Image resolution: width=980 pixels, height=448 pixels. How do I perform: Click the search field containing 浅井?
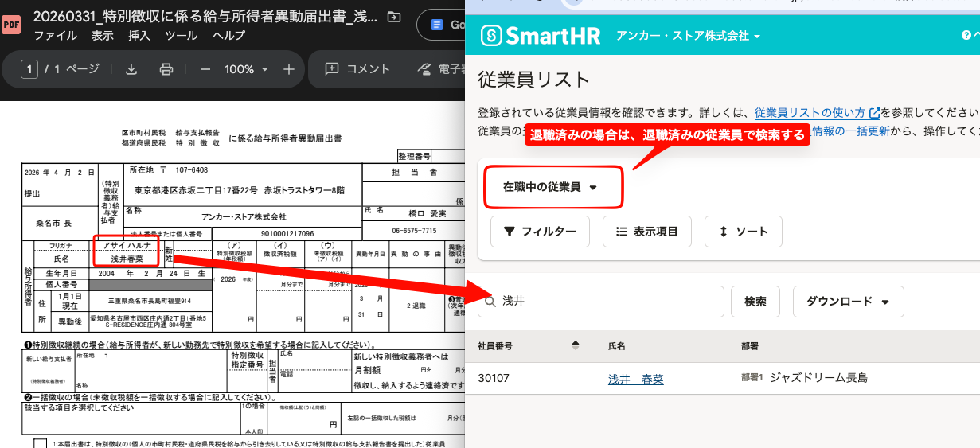tap(600, 302)
